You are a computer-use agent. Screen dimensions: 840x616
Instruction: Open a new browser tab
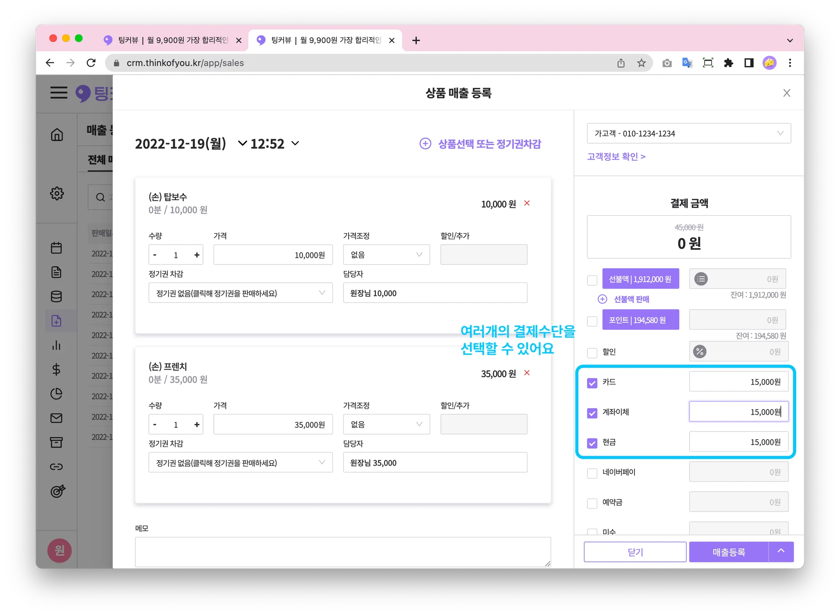[x=416, y=40]
